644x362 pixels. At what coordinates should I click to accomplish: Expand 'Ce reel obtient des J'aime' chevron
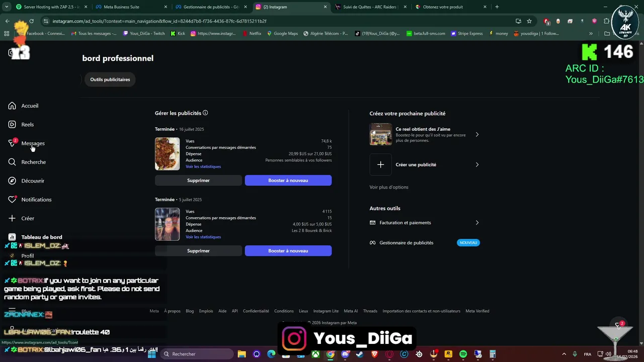point(477,135)
